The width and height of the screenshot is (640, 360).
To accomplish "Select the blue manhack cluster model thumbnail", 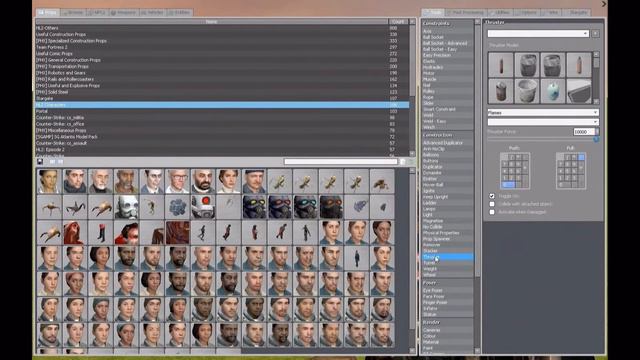I will pyautogui.click(x=178, y=207).
